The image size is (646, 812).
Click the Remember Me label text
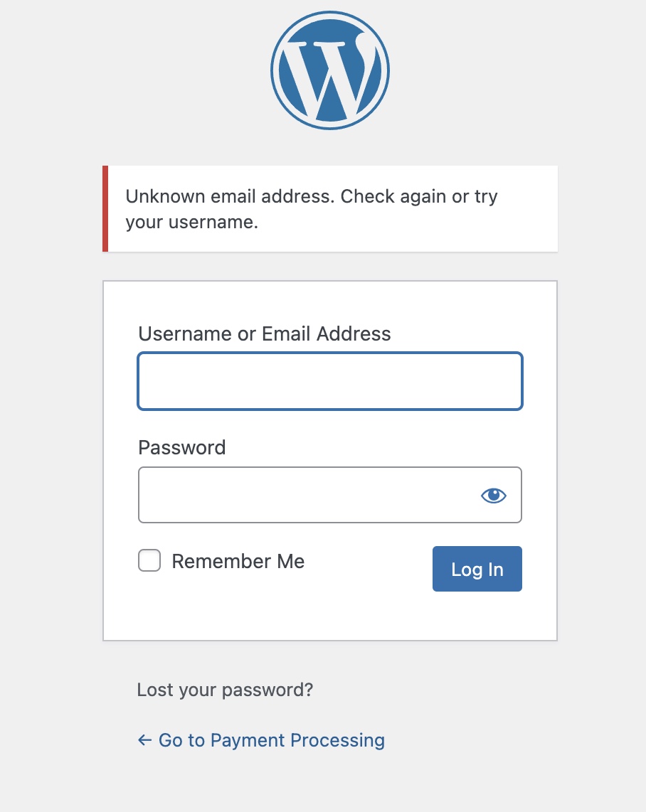click(x=238, y=562)
